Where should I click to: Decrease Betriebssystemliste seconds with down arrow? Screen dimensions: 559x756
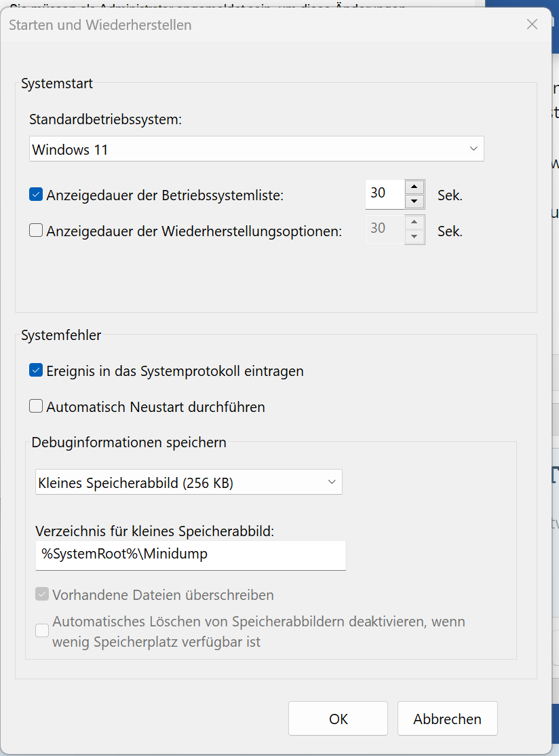[415, 202]
